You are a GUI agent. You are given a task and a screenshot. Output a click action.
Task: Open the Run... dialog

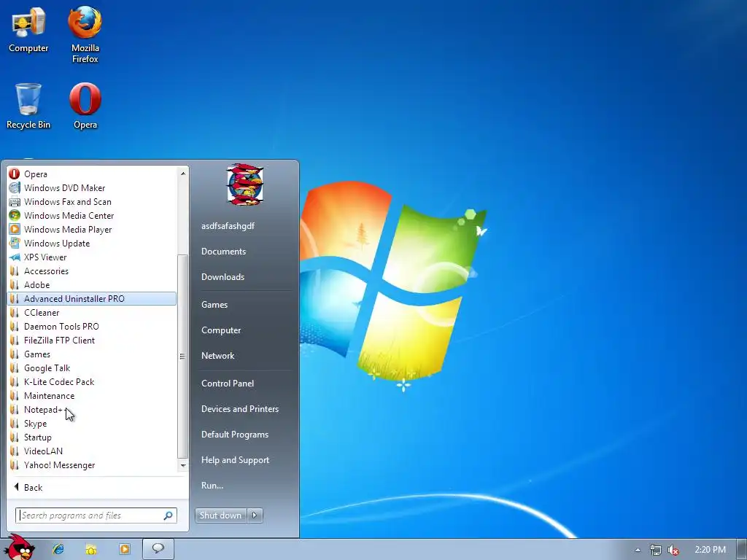click(212, 485)
